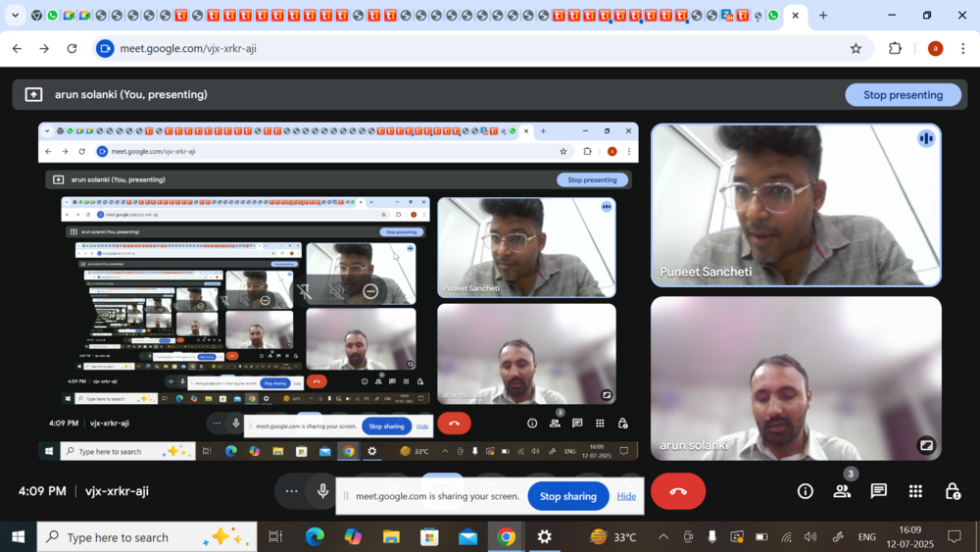Viewport: 980px width, 552px height.
Task: Leave the call with red hang-up button
Action: [x=677, y=491]
